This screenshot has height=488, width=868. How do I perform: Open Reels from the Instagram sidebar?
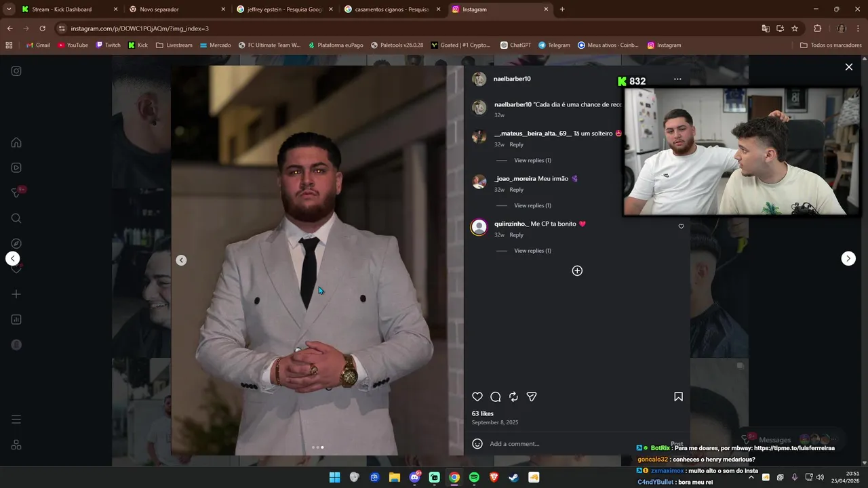click(x=16, y=167)
